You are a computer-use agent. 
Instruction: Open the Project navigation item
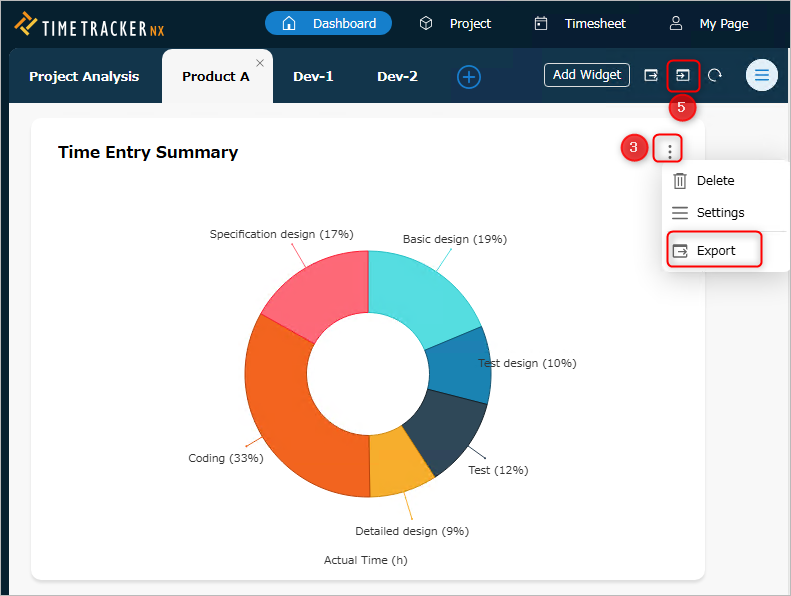click(455, 23)
